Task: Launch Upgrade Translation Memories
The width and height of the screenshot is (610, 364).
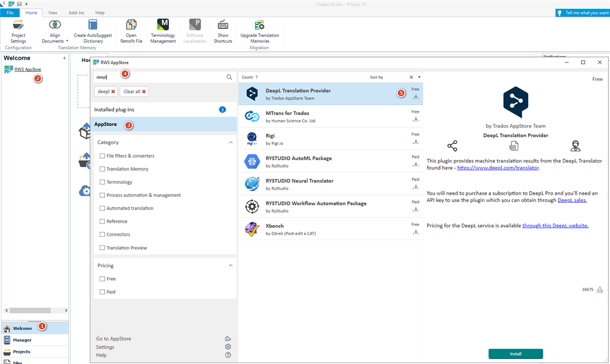Action: (x=260, y=31)
